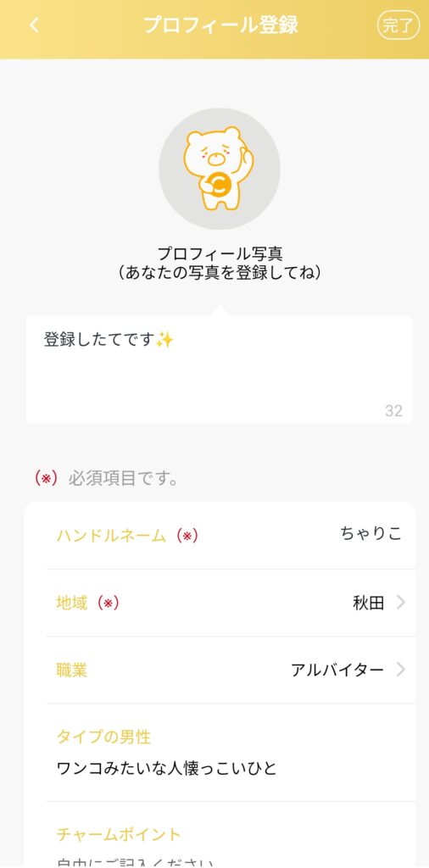Edit the 登録したてです bio text box
Screen dimensions: 429x868
click(220, 370)
